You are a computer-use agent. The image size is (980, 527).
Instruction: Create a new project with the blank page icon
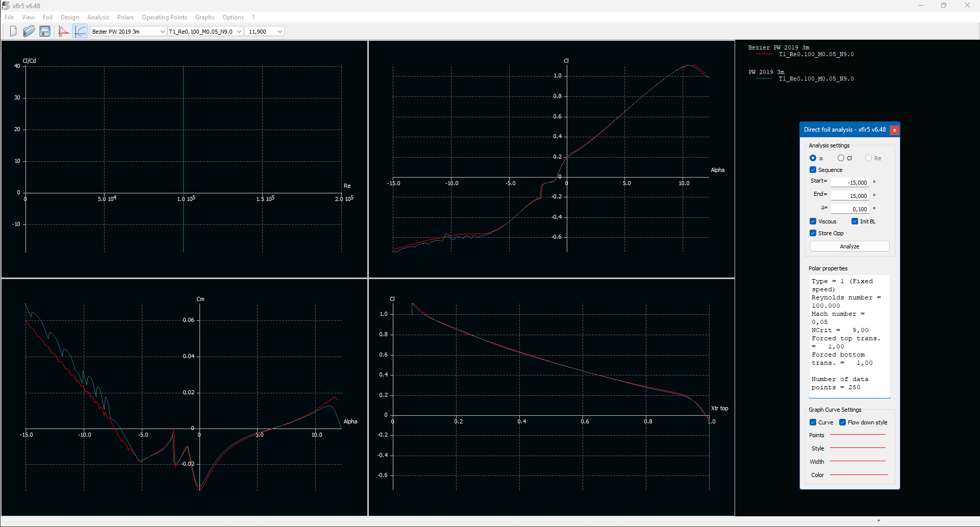coord(13,31)
